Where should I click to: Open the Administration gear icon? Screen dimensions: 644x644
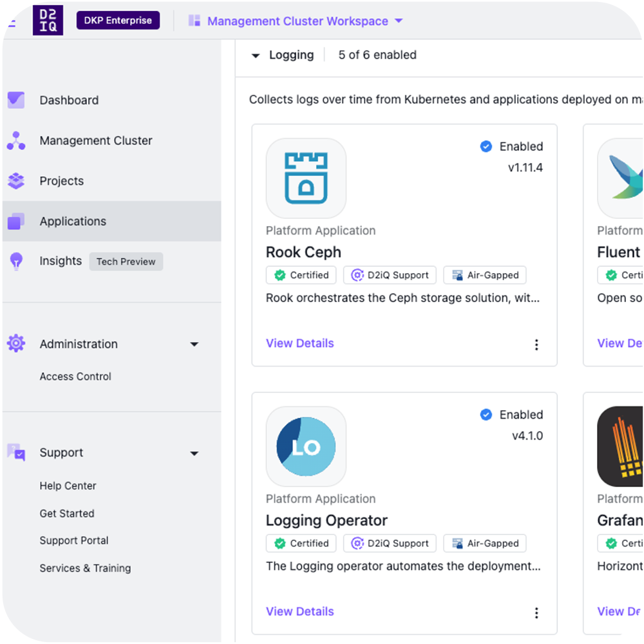16,344
